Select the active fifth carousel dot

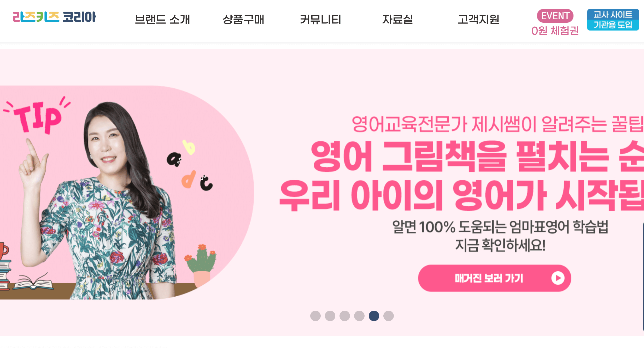374,316
